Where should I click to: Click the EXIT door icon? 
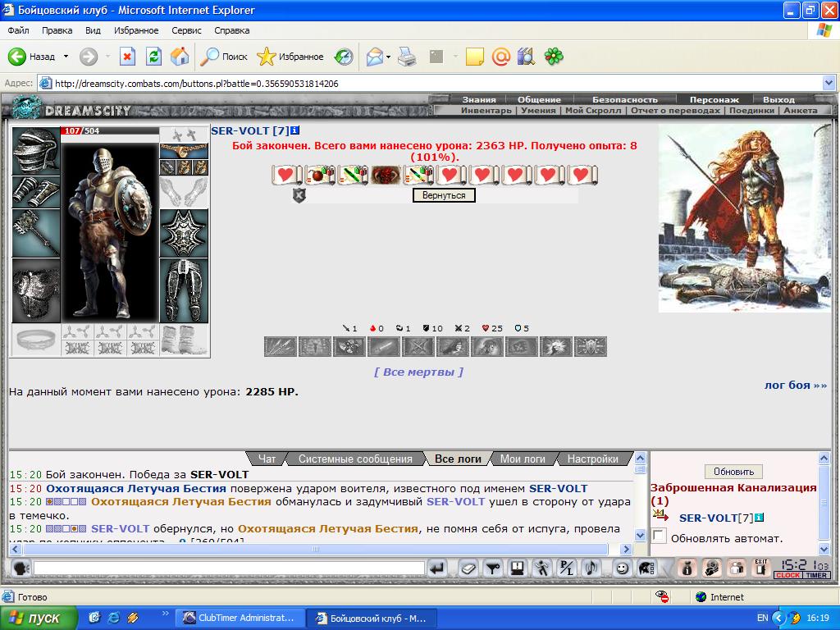760,568
